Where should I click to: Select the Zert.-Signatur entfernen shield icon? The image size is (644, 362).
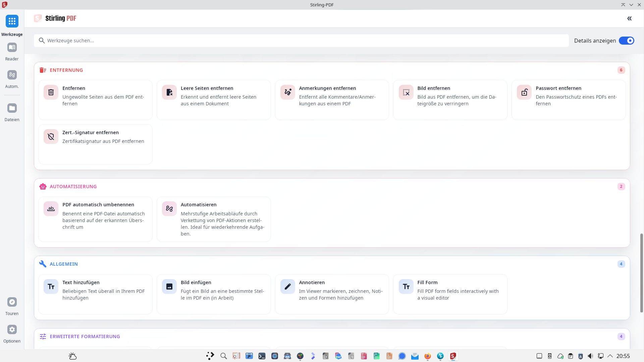[51, 137]
